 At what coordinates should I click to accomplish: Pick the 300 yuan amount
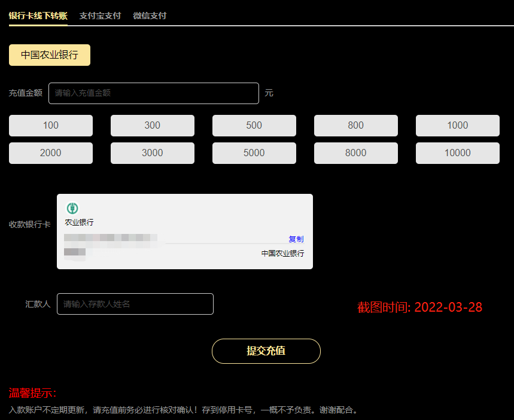tap(153, 126)
